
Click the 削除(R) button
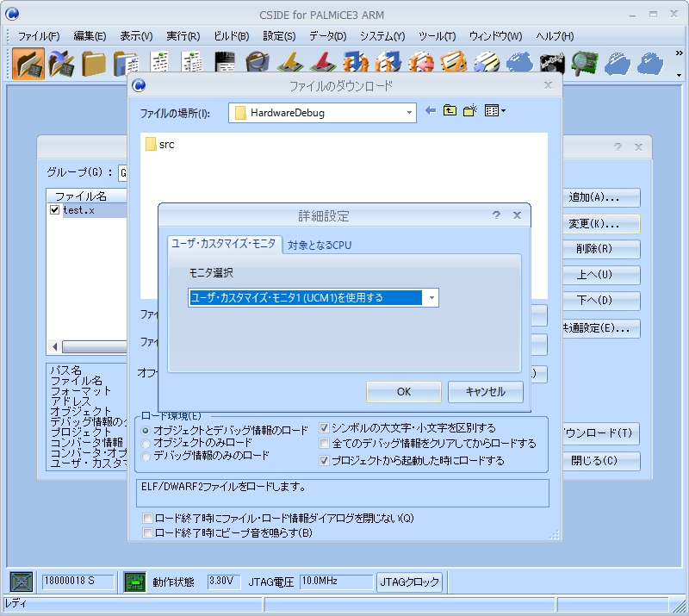pos(601,249)
